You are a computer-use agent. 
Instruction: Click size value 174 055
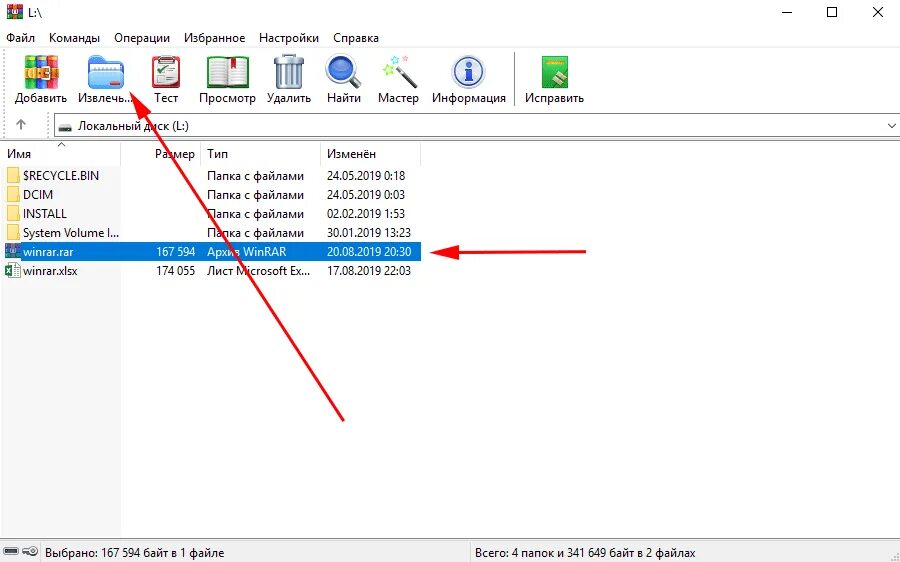pyautogui.click(x=176, y=270)
